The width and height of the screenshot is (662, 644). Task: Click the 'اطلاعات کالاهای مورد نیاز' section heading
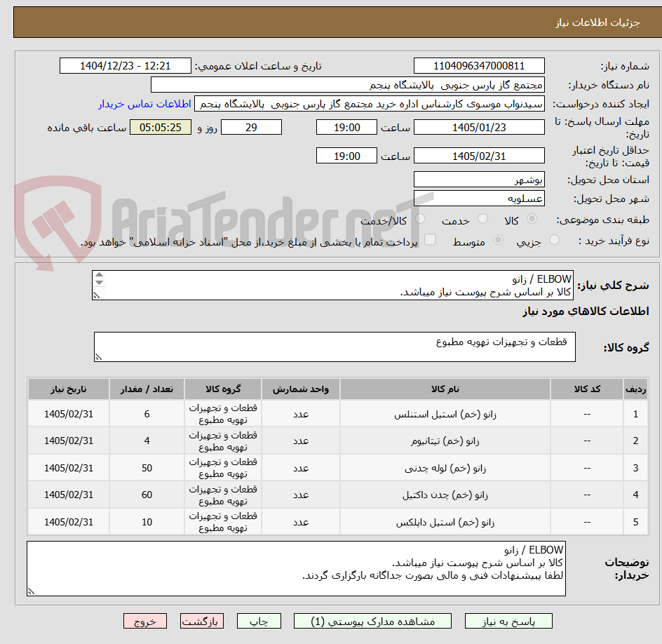(586, 311)
